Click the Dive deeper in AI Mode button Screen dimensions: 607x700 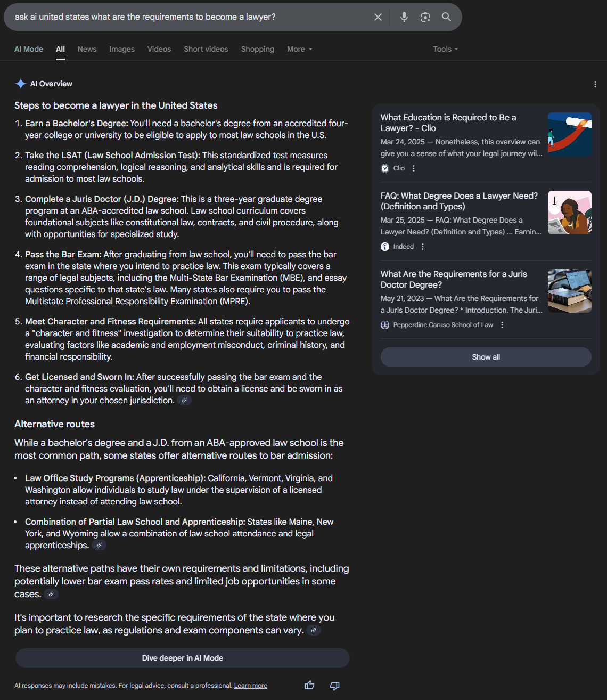click(x=182, y=658)
